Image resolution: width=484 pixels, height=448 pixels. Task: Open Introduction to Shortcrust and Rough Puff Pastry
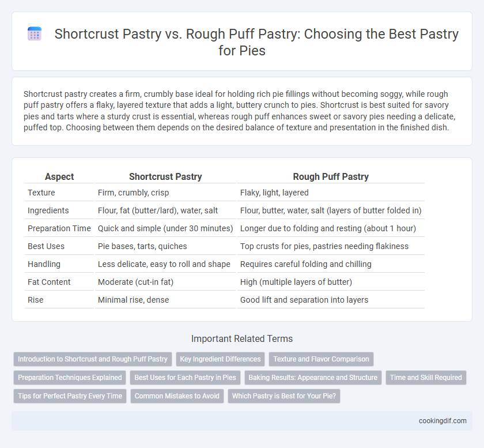click(93, 359)
